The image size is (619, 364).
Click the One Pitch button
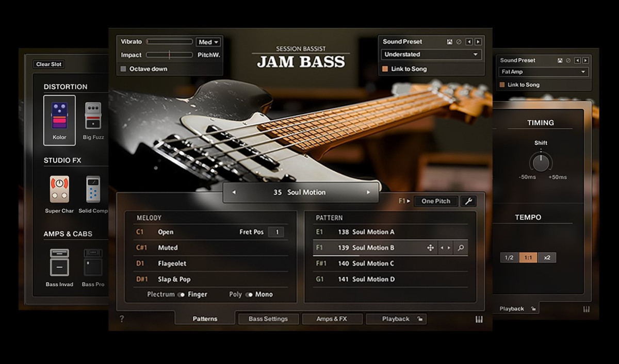[436, 201]
